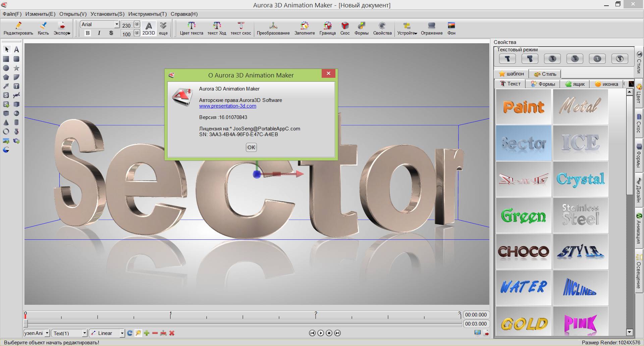644x346 pixels.
Task: Toggle the 2D/3D text mode
Action: click(x=149, y=28)
